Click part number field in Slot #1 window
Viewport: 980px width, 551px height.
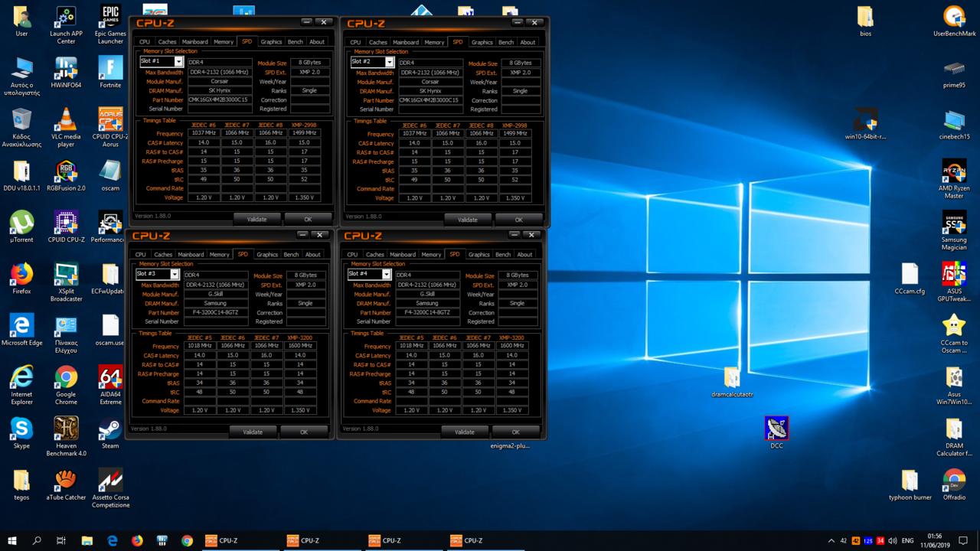pyautogui.click(x=219, y=99)
